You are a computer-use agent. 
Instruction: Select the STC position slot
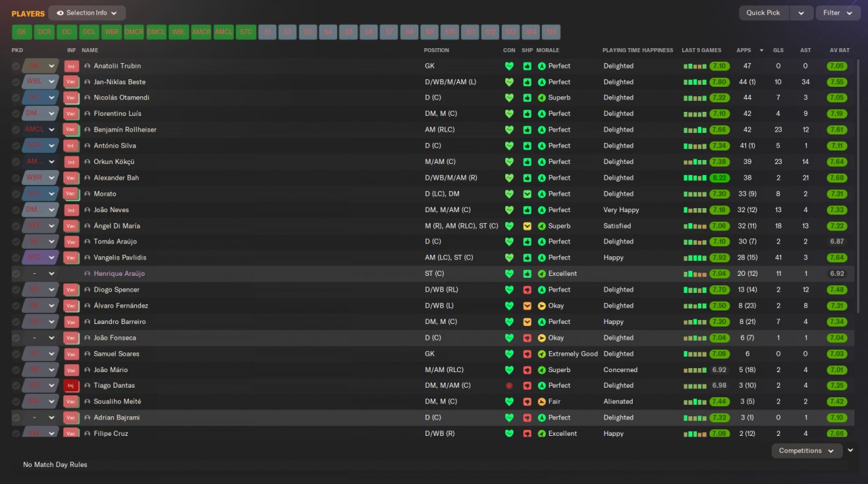tap(245, 32)
